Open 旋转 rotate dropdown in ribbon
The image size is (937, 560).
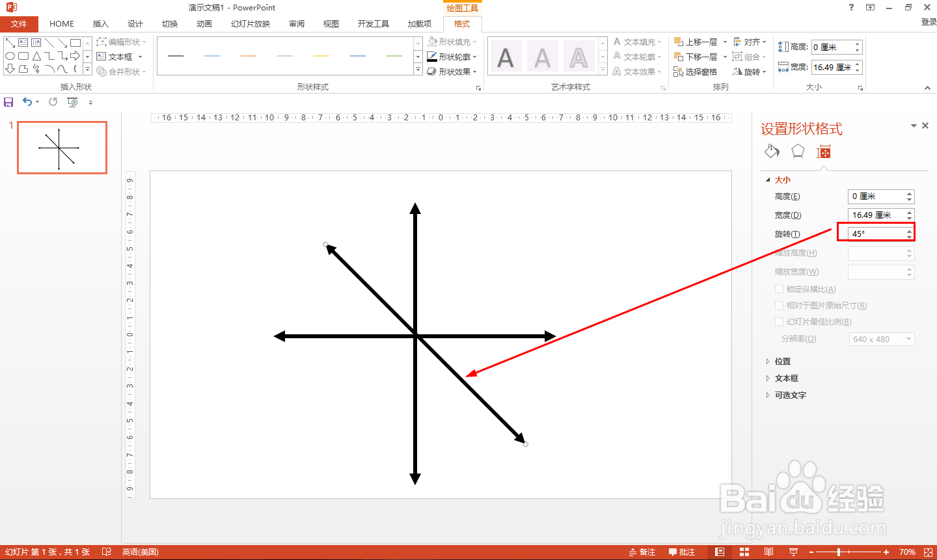750,72
